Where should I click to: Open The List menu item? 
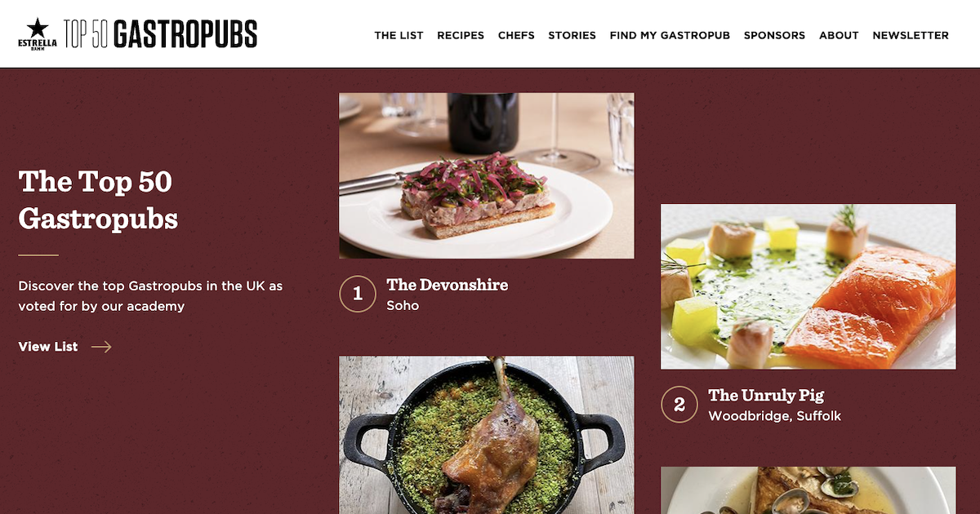(x=399, y=35)
